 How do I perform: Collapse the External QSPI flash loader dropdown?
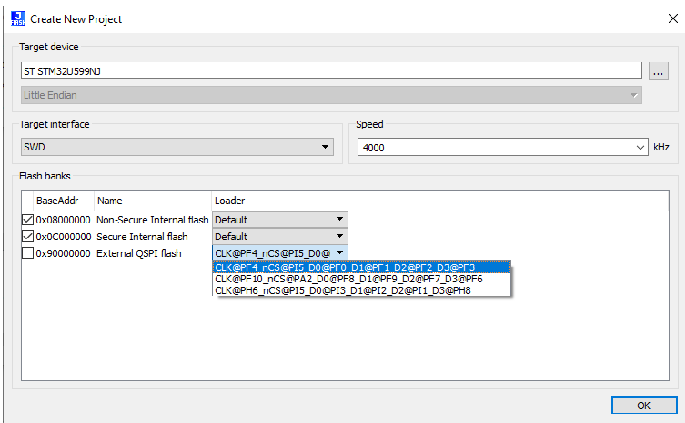tap(280, 253)
